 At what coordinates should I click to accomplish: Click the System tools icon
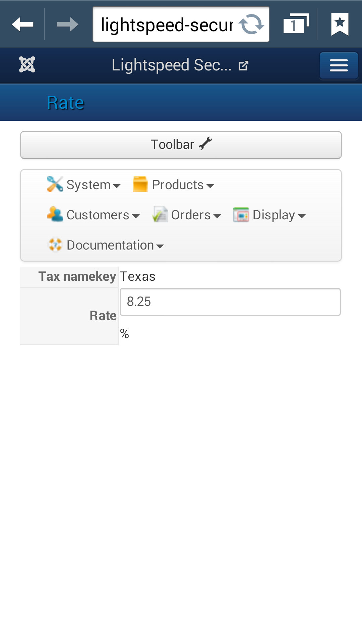(55, 184)
